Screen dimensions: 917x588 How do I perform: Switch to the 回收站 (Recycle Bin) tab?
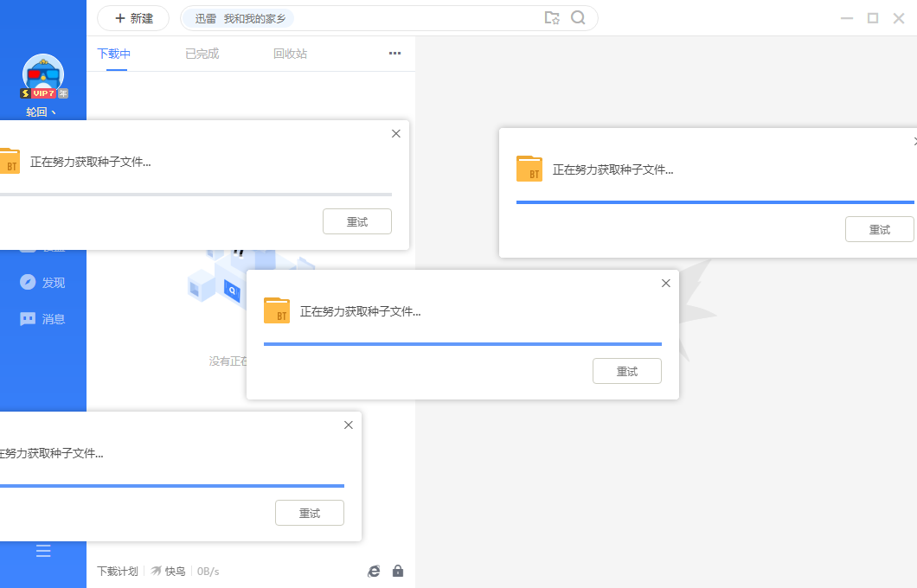[290, 53]
